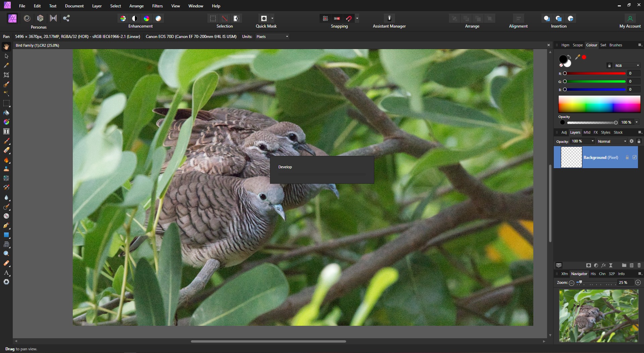644x353 pixels.
Task: Delete the layer with the trash icon
Action: pos(639,265)
